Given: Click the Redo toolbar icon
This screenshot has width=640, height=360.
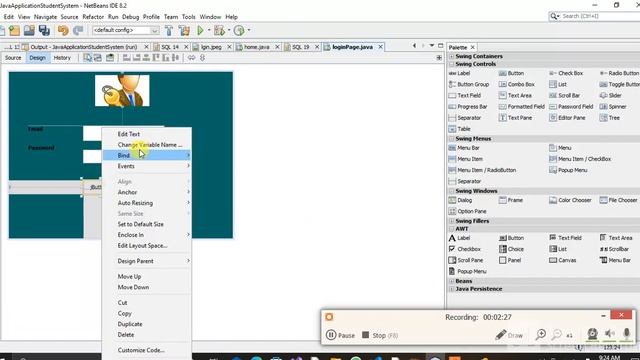Looking at the screenshot, I should coord(78,30).
